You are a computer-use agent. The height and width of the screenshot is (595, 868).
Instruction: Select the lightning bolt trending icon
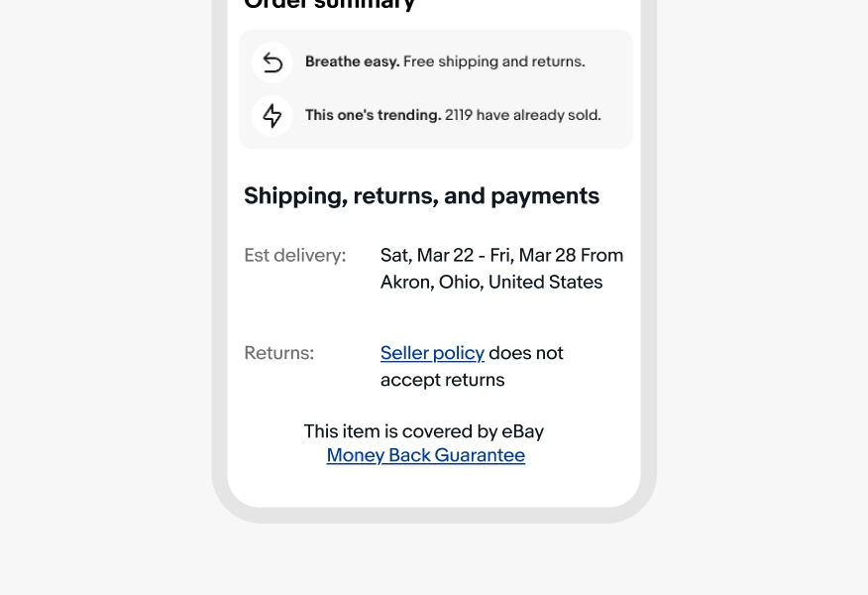(x=271, y=115)
